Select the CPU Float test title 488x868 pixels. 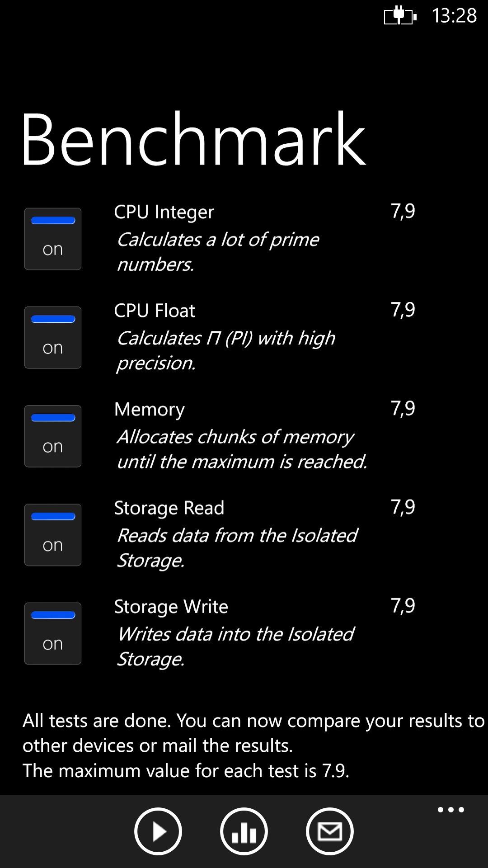[155, 311]
